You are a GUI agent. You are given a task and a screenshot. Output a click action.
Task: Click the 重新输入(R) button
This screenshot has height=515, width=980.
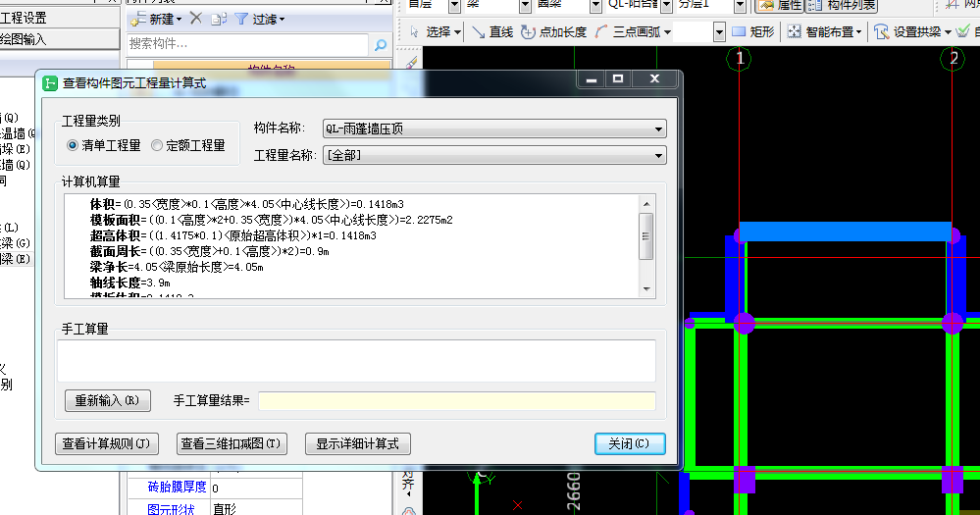point(108,400)
